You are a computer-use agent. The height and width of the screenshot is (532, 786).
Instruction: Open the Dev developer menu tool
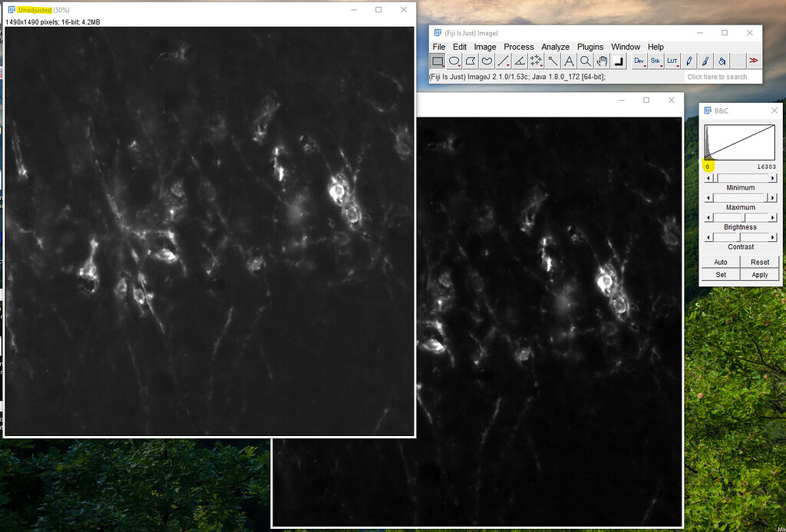[x=638, y=61]
